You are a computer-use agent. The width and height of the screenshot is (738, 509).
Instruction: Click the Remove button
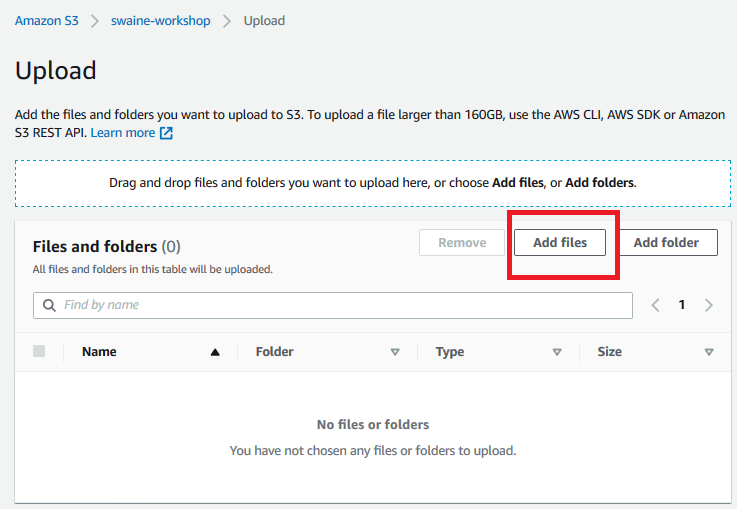462,242
